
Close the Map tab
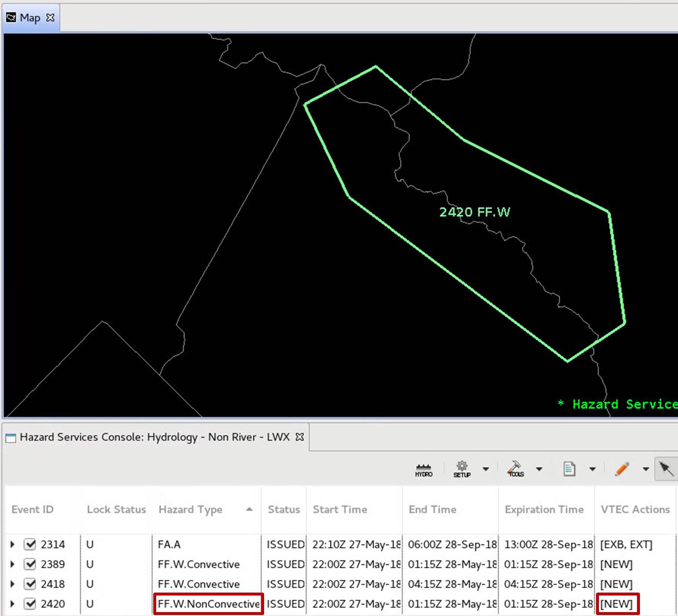coord(50,18)
